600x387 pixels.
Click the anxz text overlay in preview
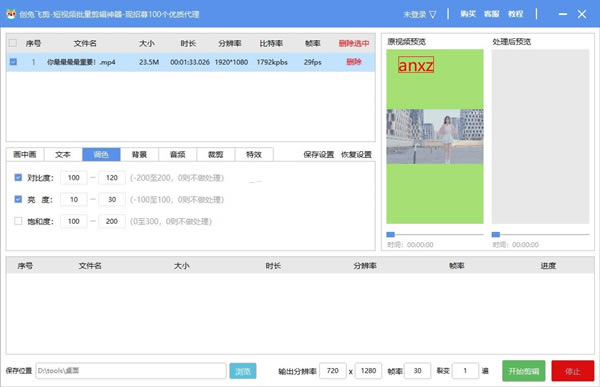point(416,65)
